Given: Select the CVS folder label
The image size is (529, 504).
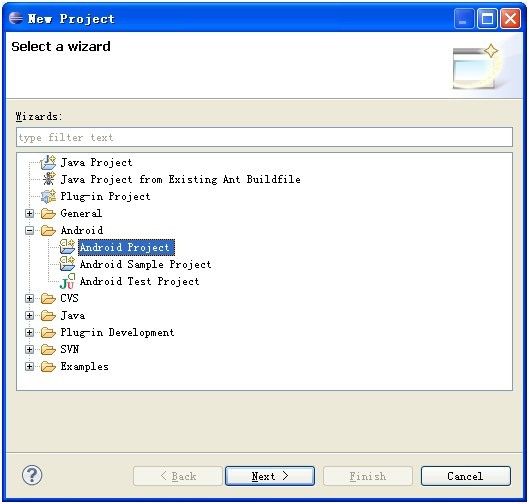Looking at the screenshot, I should pyautogui.click(x=69, y=299).
